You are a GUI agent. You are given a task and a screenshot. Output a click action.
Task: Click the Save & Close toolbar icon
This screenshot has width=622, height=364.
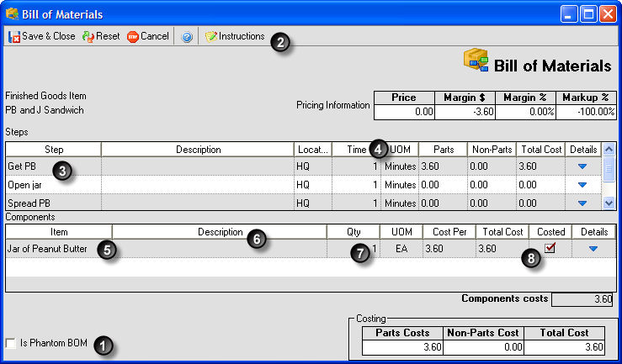pos(14,37)
